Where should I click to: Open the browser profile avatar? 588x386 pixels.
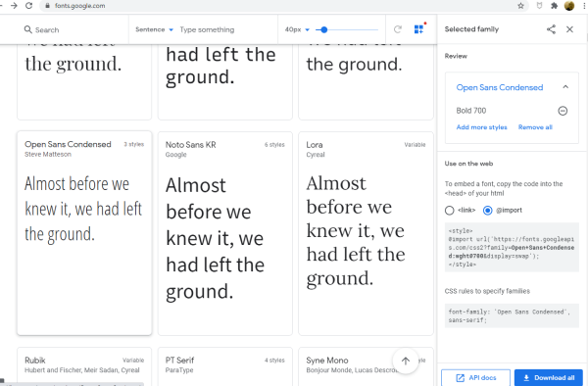point(569,6)
